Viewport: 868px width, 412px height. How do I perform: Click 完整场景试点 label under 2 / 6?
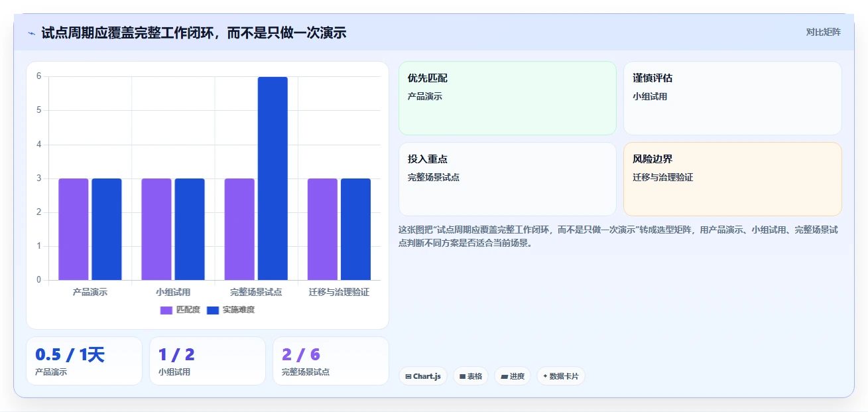coord(306,372)
